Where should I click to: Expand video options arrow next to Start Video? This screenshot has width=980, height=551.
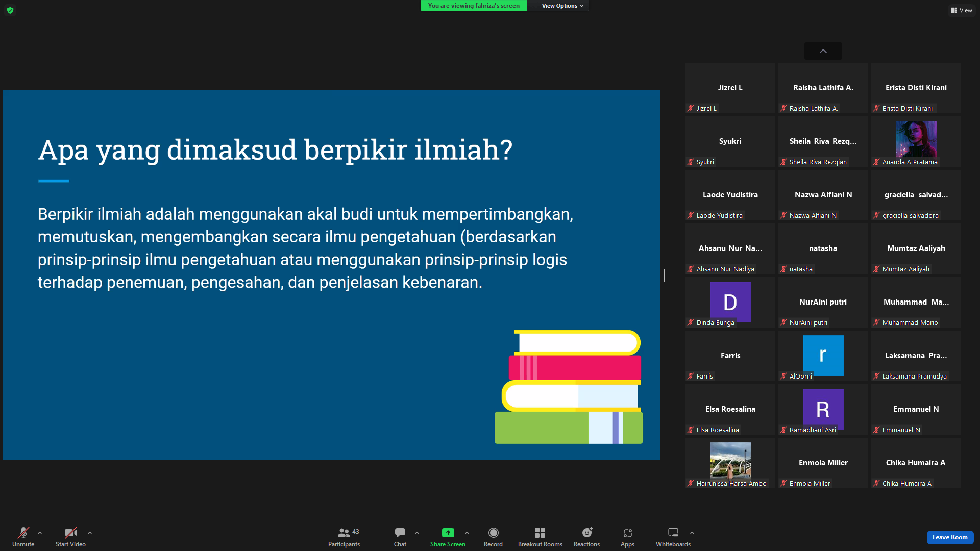coord(90,533)
